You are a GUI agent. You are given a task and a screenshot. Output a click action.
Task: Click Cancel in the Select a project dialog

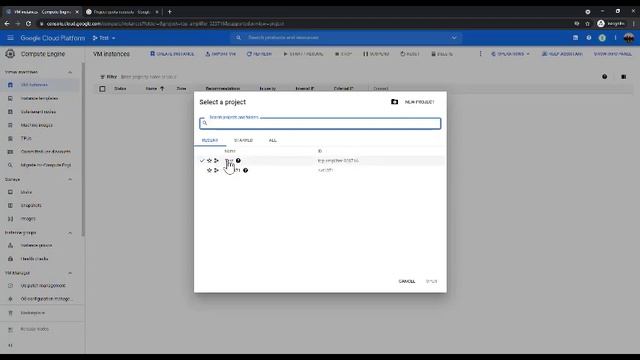(x=407, y=281)
